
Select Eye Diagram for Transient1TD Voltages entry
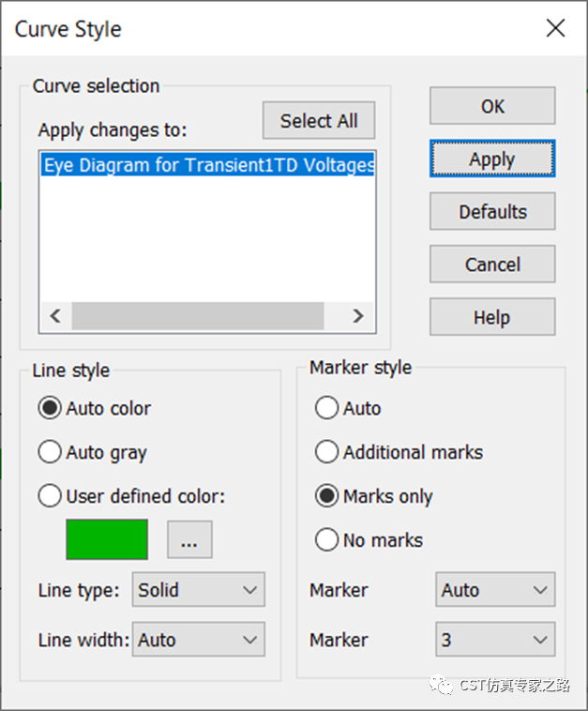207,165
